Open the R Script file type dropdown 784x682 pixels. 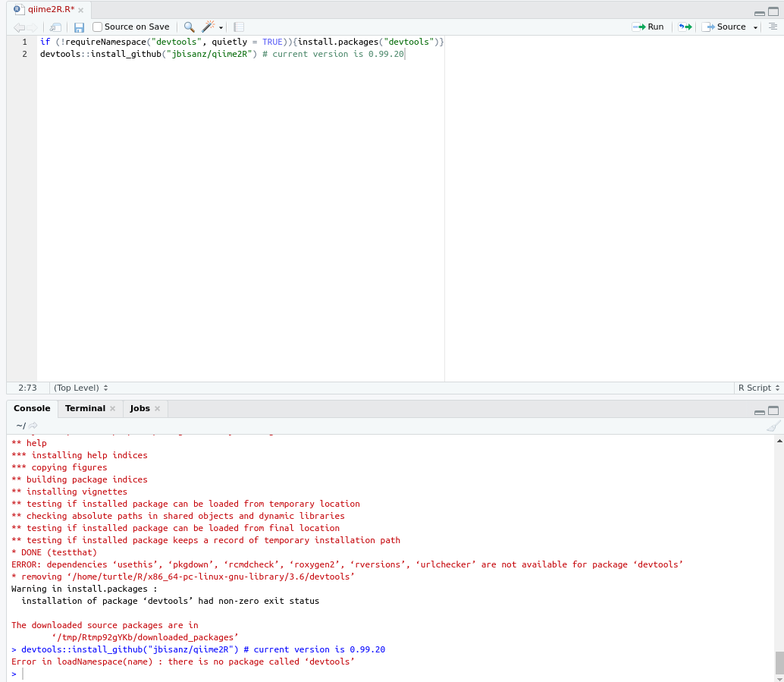pos(758,388)
